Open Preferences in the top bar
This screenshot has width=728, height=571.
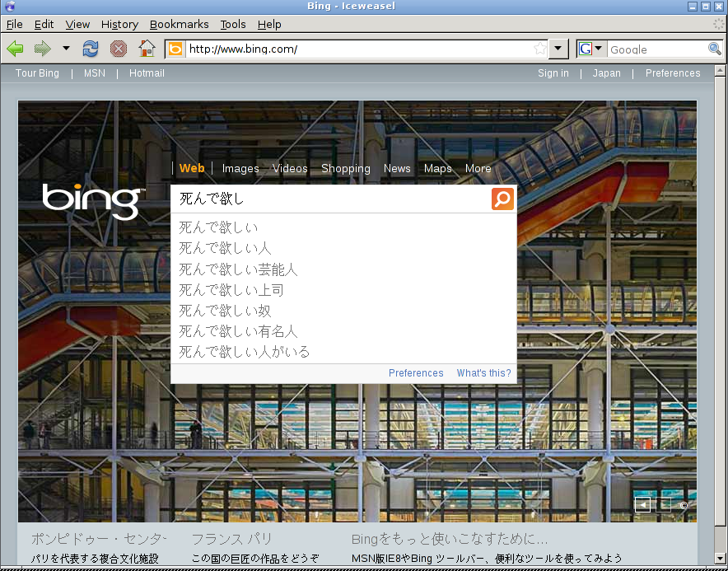coord(673,73)
